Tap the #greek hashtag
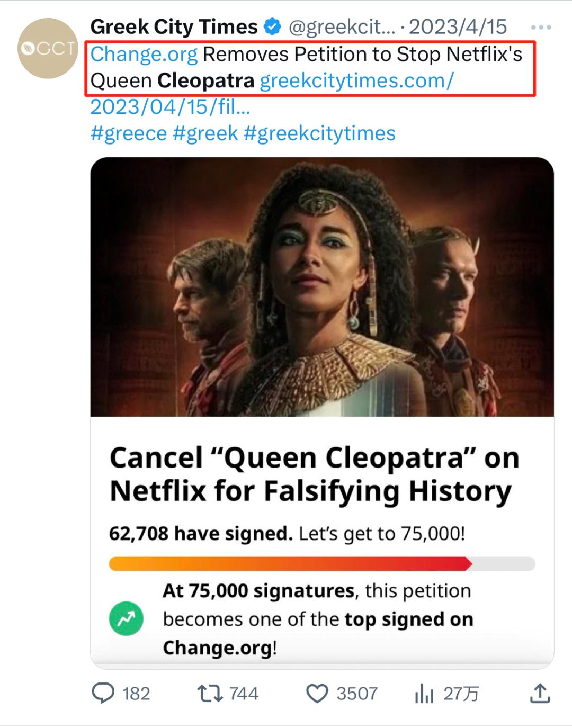 click(x=205, y=133)
